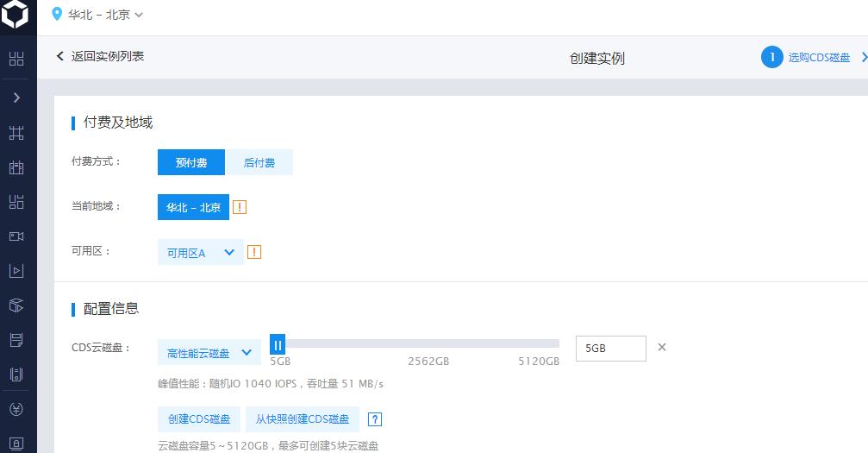Remove CDS disk with the X icon
The image size is (868, 453).
coord(662,347)
